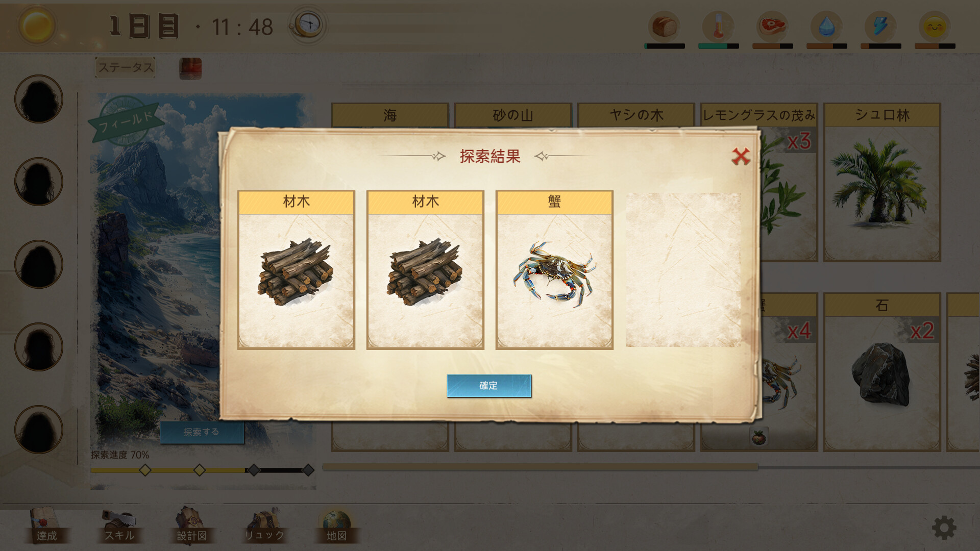The width and height of the screenshot is (980, 551).
Task: Close the 探索結果 dialog with red X
Action: 741,157
